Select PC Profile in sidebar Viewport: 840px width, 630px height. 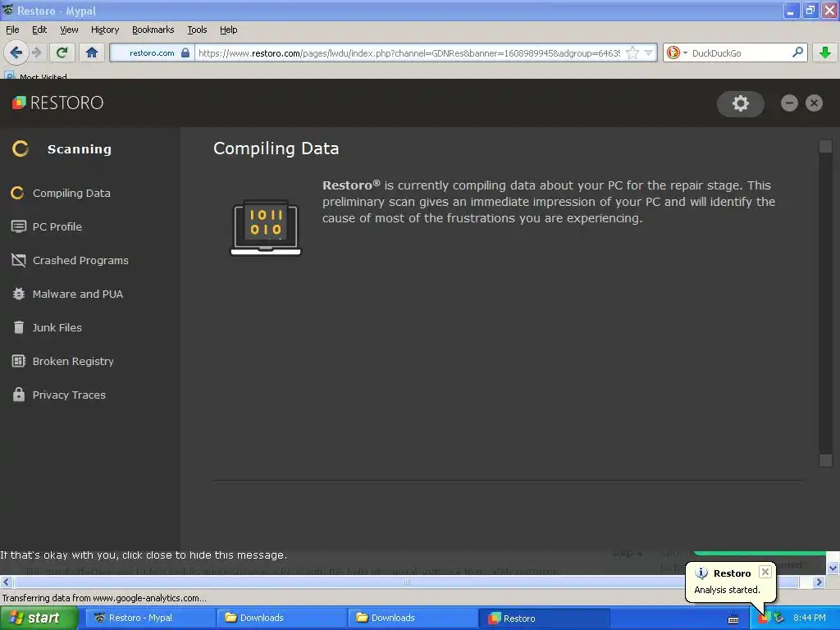click(57, 226)
